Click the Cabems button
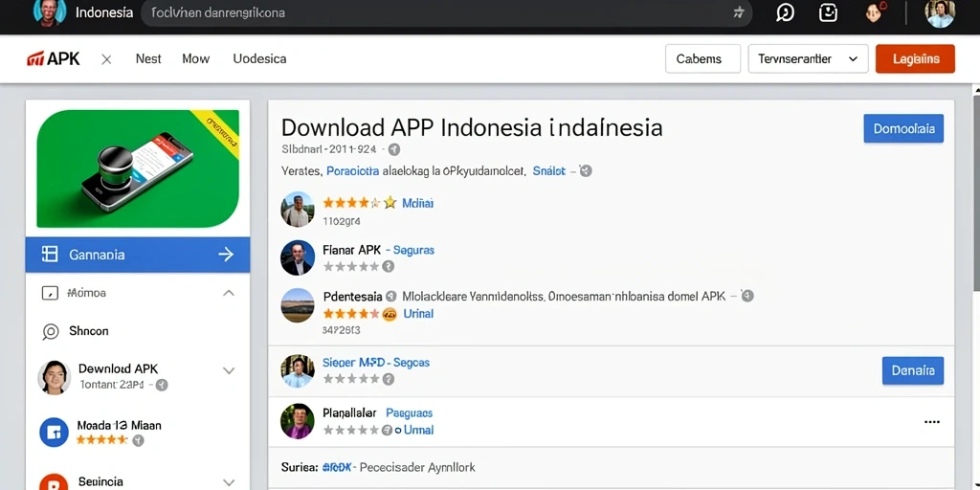The height and width of the screenshot is (490, 980). point(702,58)
